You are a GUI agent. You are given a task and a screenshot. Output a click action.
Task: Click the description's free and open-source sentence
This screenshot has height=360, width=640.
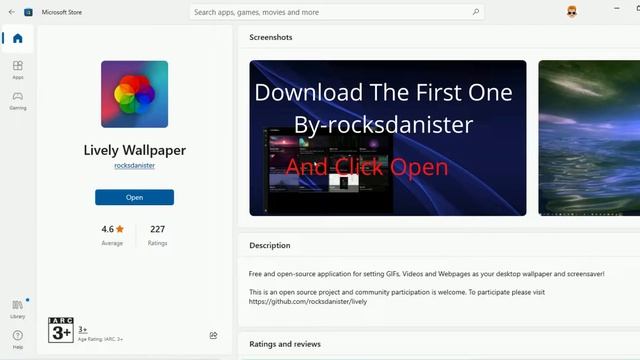click(x=427, y=274)
